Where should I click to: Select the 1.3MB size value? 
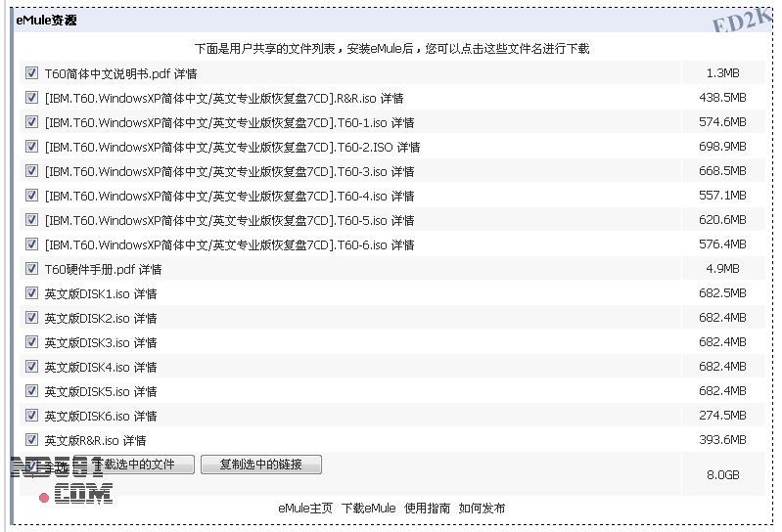[722, 73]
